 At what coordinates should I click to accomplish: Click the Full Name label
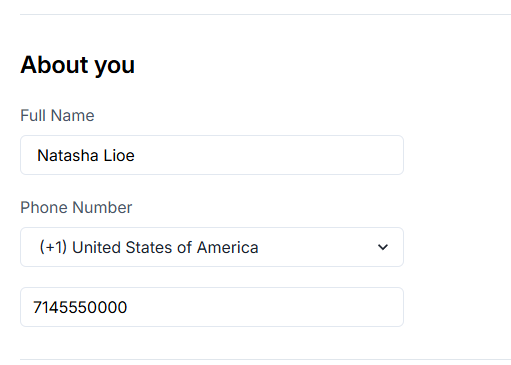click(57, 116)
